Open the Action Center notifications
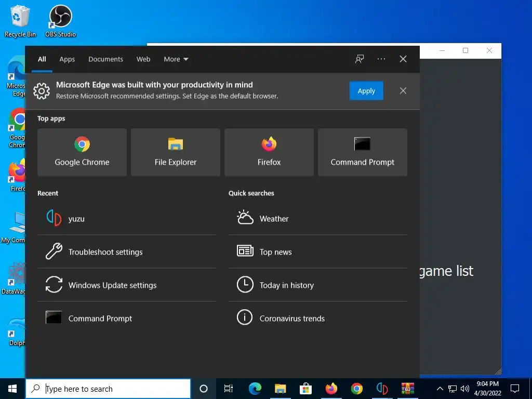 coord(515,389)
